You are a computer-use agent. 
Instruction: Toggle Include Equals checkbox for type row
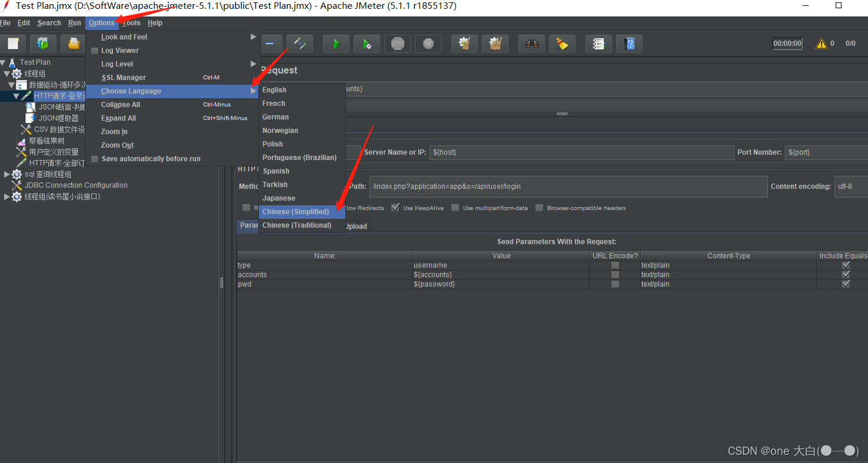[846, 265]
